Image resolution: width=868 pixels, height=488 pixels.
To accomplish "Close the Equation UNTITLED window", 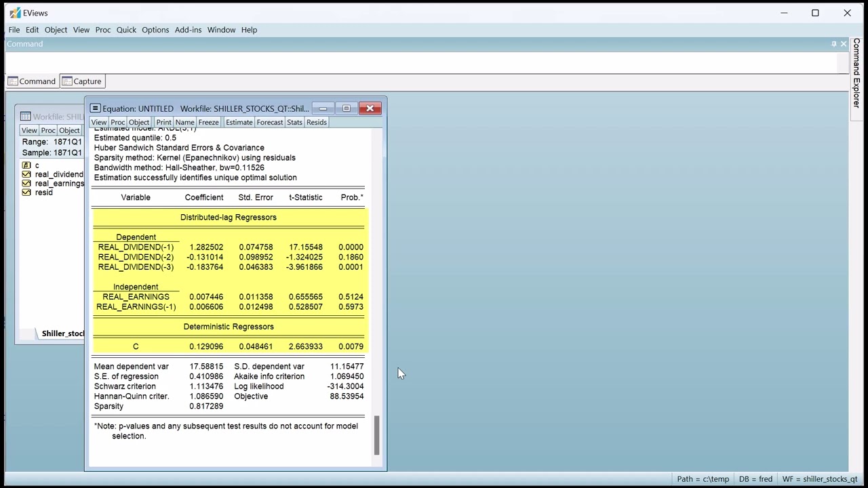I will click(370, 108).
